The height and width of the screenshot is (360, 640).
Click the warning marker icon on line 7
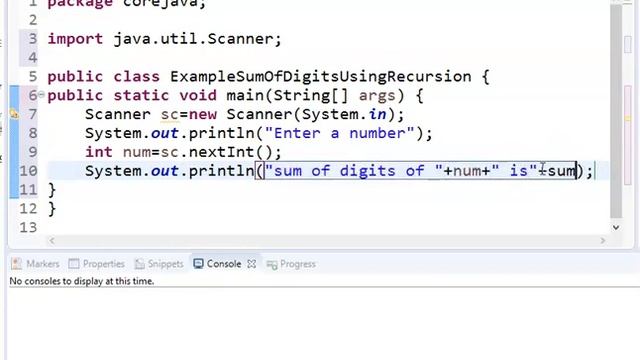click(14, 114)
